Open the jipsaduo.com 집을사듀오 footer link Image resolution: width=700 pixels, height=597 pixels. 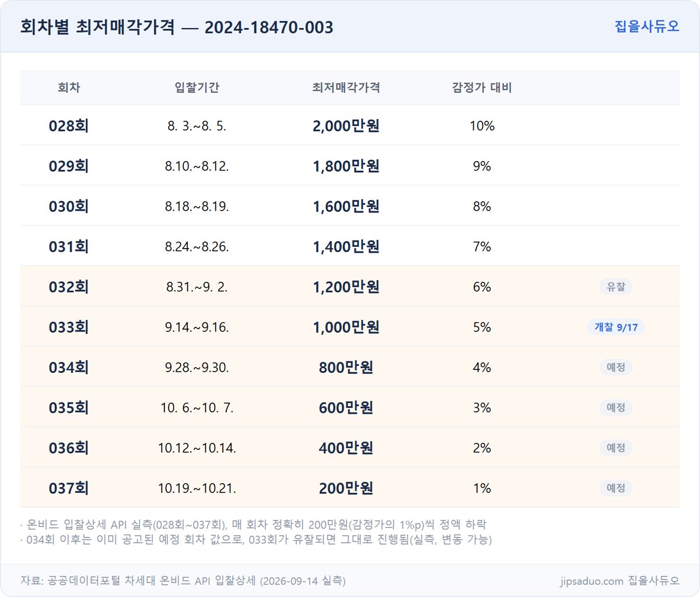pos(619,581)
